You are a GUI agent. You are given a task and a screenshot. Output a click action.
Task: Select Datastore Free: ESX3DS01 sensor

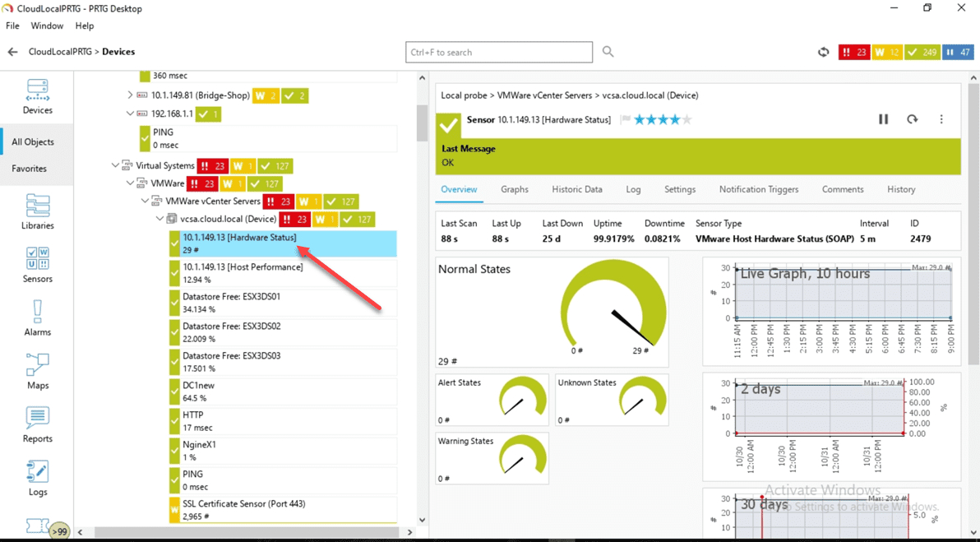(283, 303)
